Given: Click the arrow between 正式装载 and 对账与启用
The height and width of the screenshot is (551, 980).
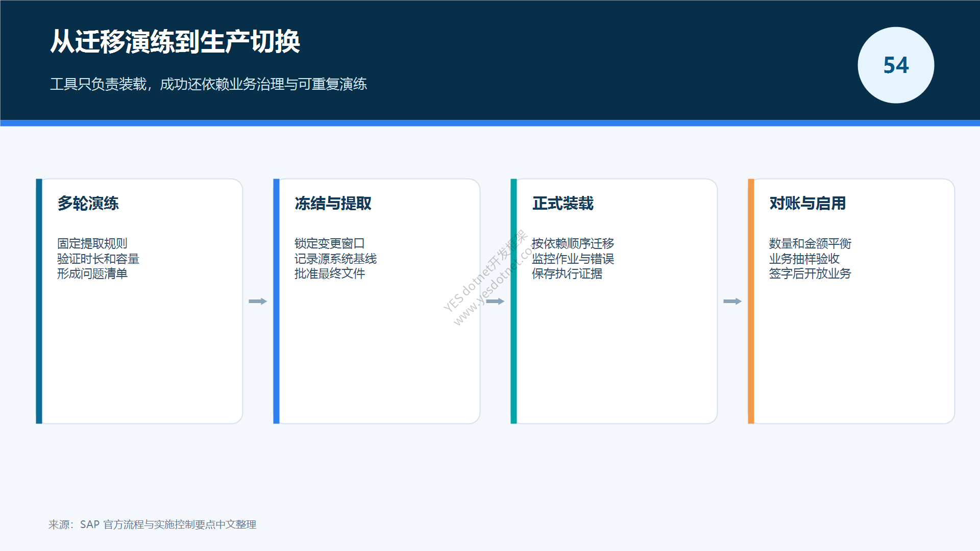Looking at the screenshot, I should click(732, 301).
